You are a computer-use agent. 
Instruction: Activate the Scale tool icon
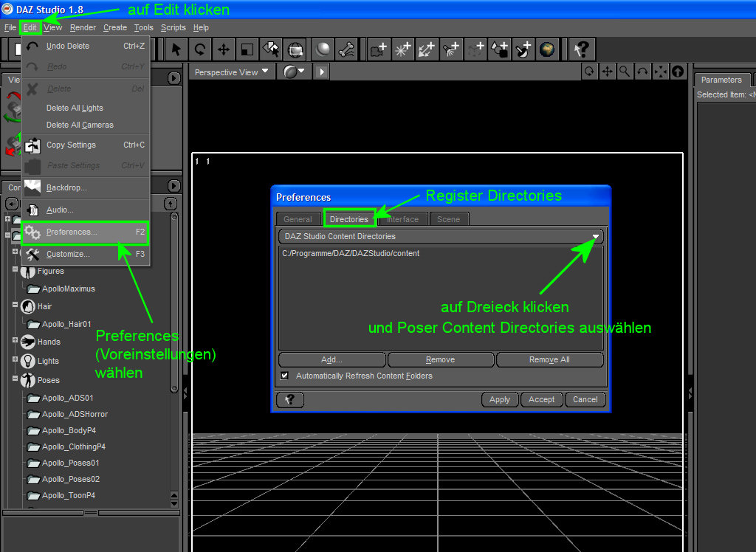pos(247,49)
